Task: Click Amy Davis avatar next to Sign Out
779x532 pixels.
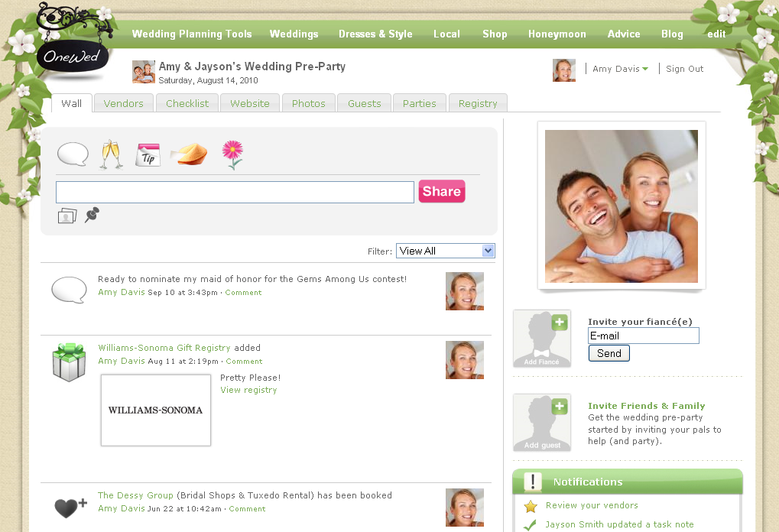Action: tap(564, 70)
